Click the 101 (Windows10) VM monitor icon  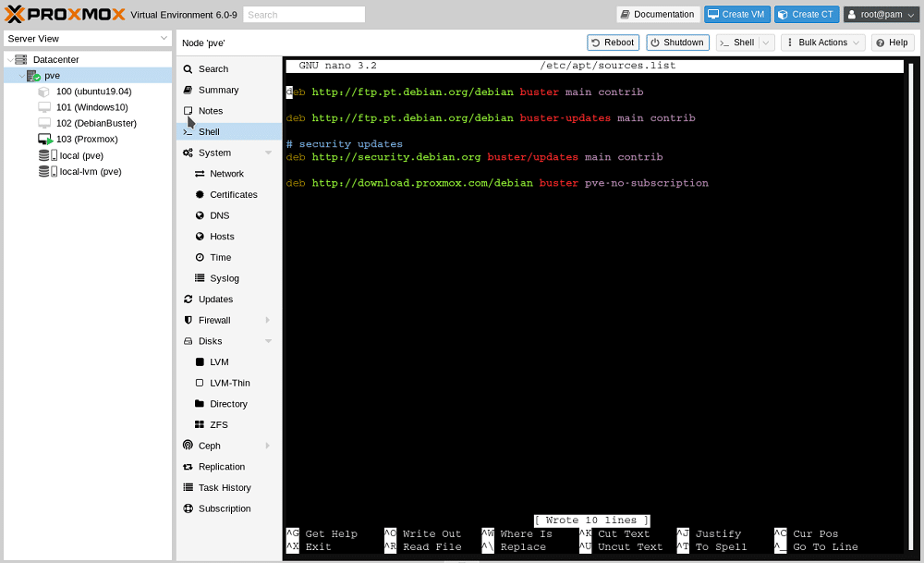(44, 107)
